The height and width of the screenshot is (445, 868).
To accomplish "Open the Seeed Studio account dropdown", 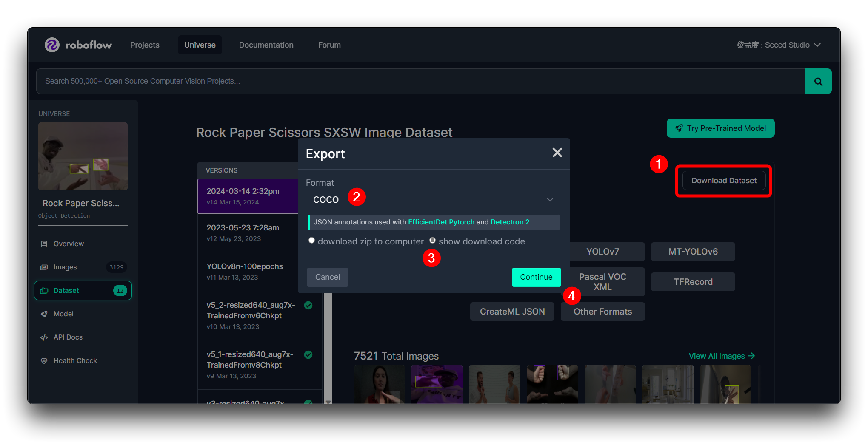I will (x=778, y=45).
